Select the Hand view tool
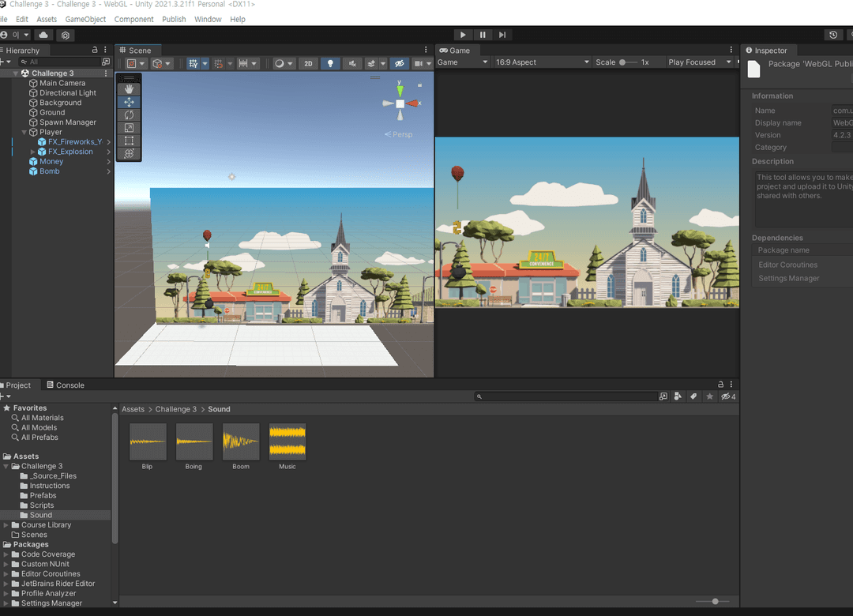 coord(129,89)
